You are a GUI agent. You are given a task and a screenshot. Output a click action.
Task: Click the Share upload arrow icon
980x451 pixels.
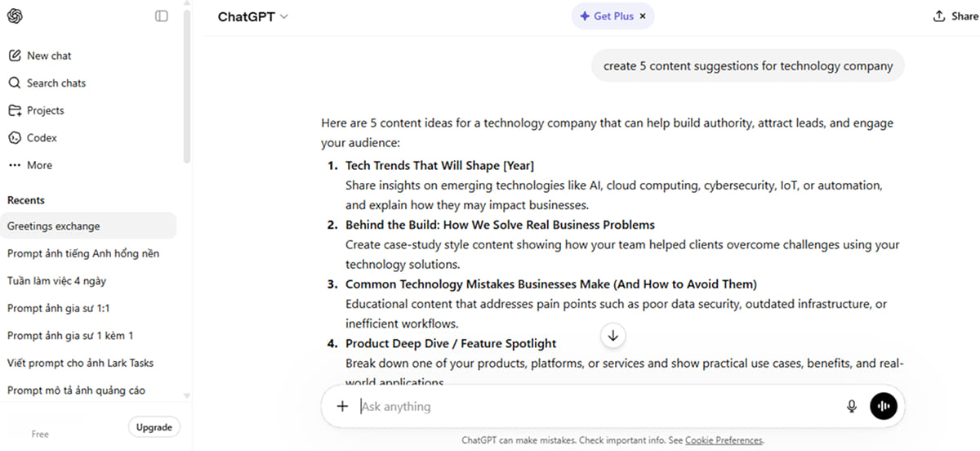tap(938, 16)
